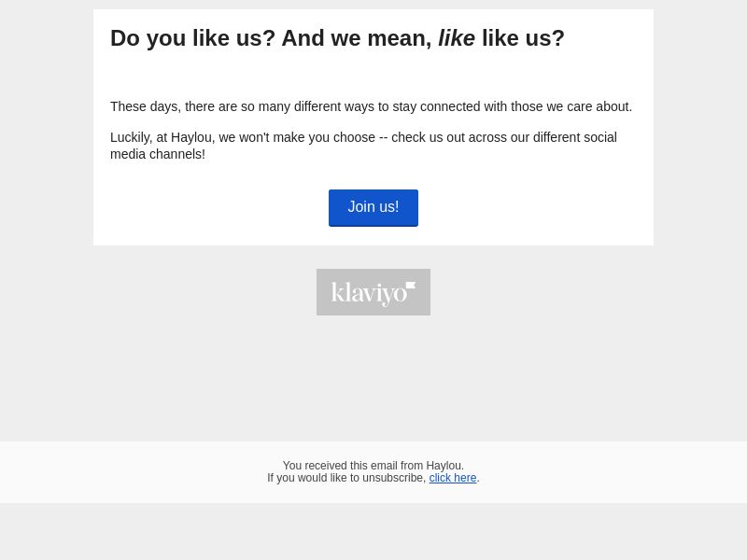The image size is (747, 560).
Task: Click the blue Join us! button
Action: pyautogui.click(x=373, y=207)
